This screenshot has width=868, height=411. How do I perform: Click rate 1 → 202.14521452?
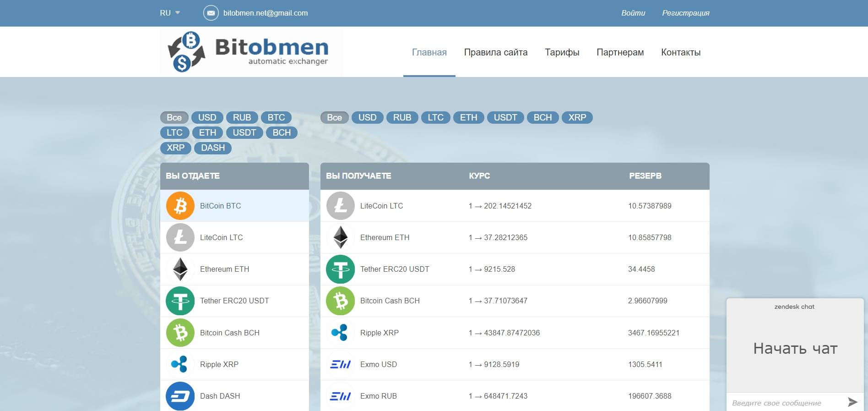pos(500,206)
